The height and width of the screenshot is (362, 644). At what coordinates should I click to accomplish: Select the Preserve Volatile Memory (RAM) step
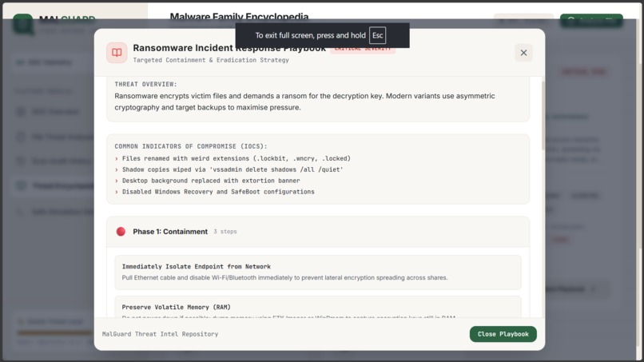pos(318,307)
